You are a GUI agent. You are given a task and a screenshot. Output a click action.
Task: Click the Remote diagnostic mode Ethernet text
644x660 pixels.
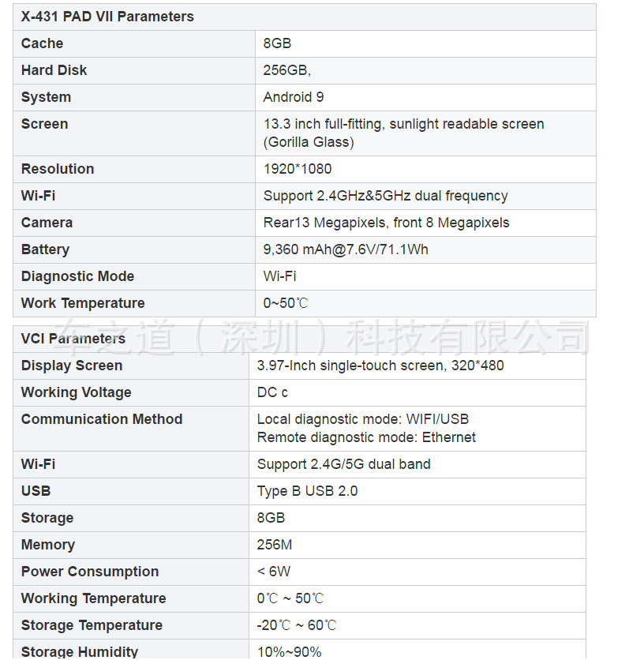pyautogui.click(x=366, y=437)
